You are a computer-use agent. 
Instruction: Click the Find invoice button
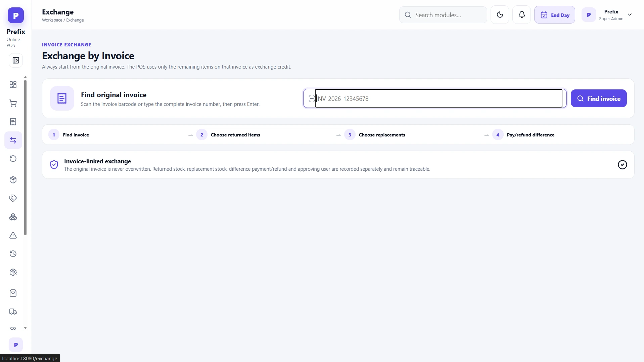pyautogui.click(x=599, y=98)
